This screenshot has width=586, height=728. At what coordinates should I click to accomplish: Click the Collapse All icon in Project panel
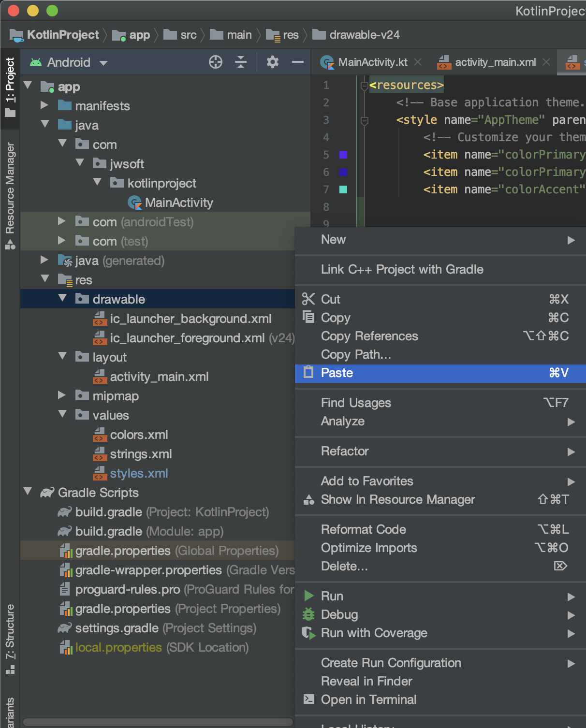(x=241, y=62)
